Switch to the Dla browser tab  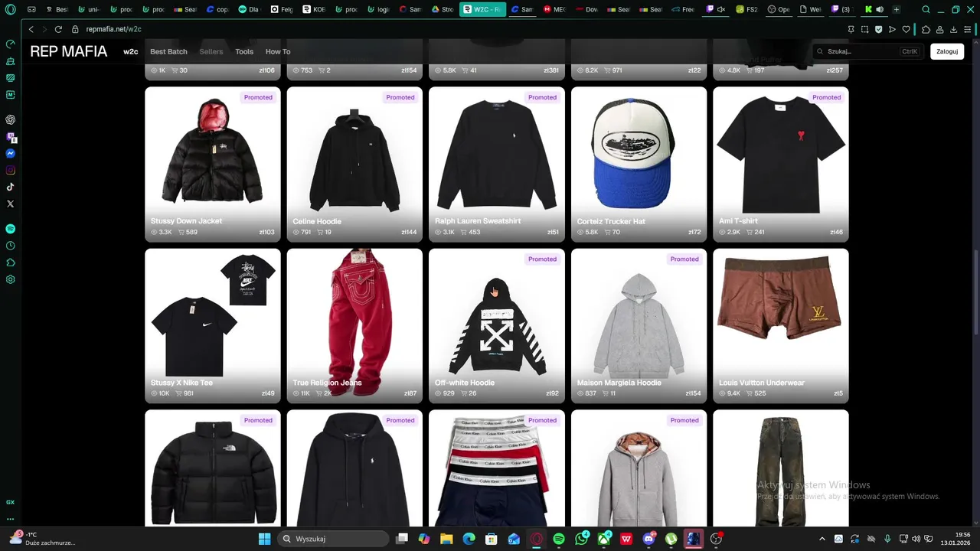click(x=249, y=10)
